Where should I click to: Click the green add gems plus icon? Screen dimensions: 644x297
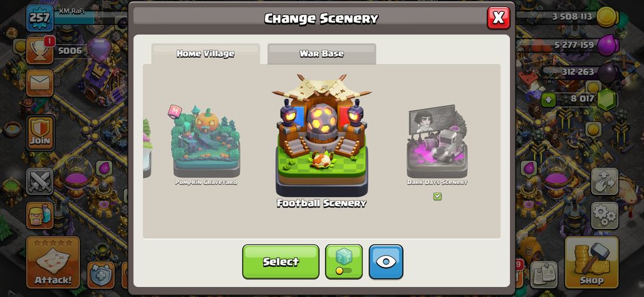(x=548, y=100)
